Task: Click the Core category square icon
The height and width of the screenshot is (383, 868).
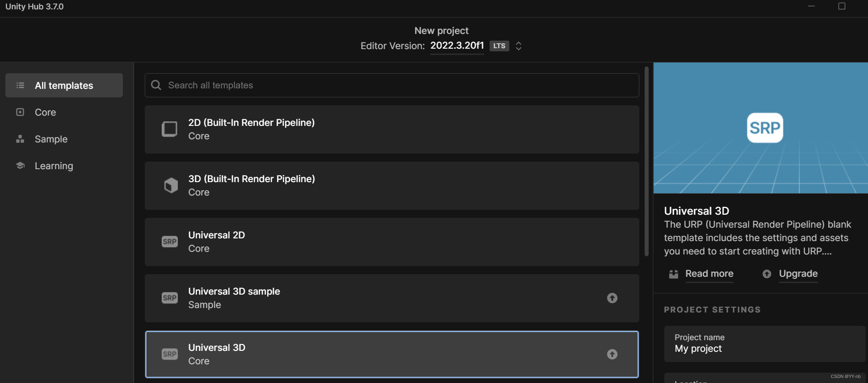Action: [x=20, y=112]
